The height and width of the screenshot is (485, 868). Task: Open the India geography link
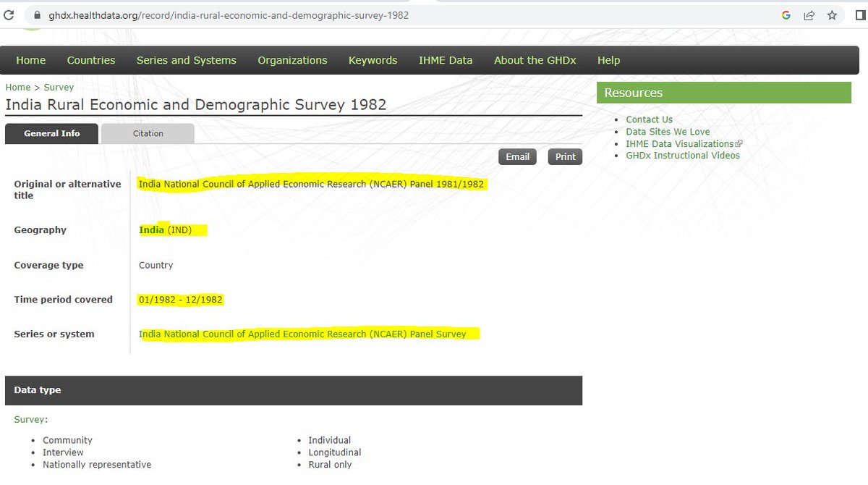click(x=151, y=230)
